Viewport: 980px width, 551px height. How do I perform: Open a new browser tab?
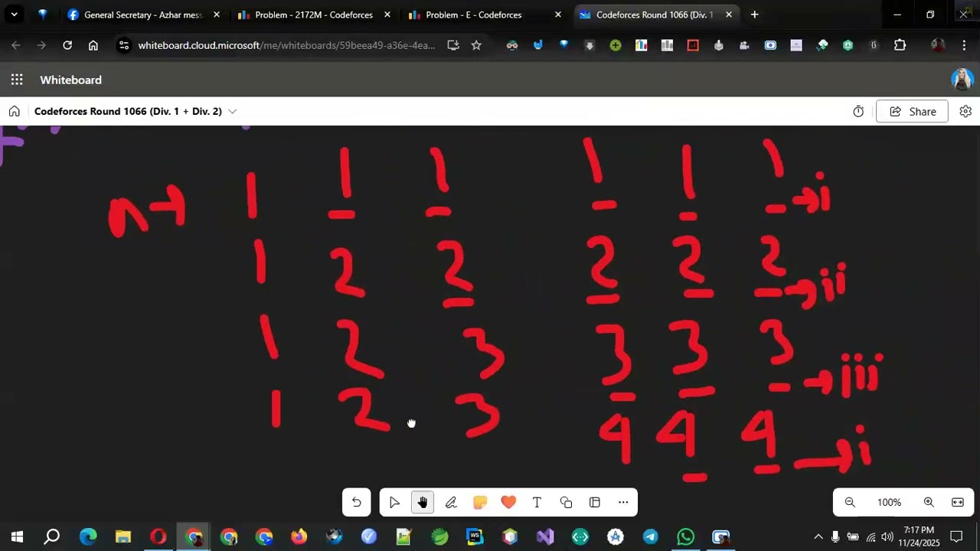tap(754, 15)
